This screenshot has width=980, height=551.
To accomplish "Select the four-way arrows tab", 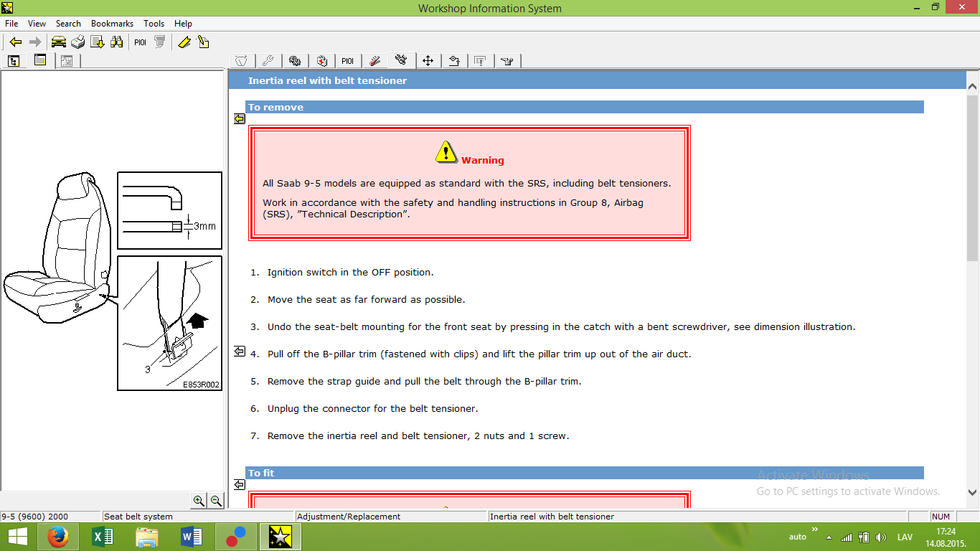I will point(428,61).
